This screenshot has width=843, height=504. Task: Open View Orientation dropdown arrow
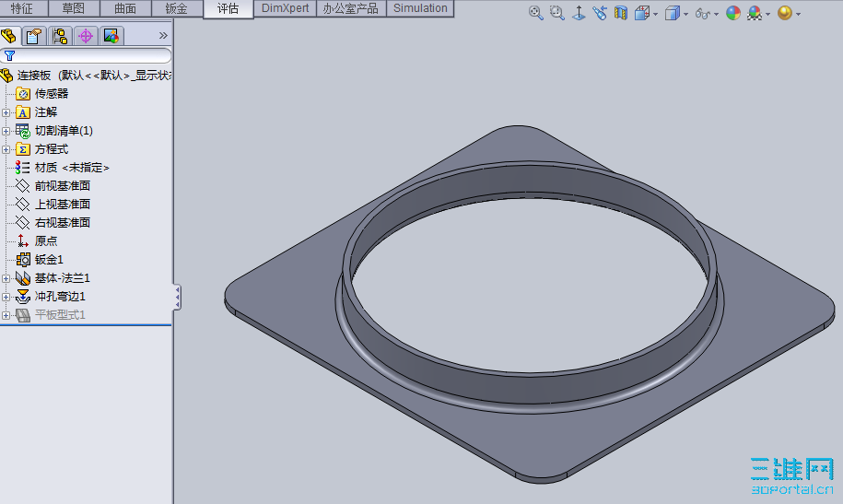click(x=655, y=14)
